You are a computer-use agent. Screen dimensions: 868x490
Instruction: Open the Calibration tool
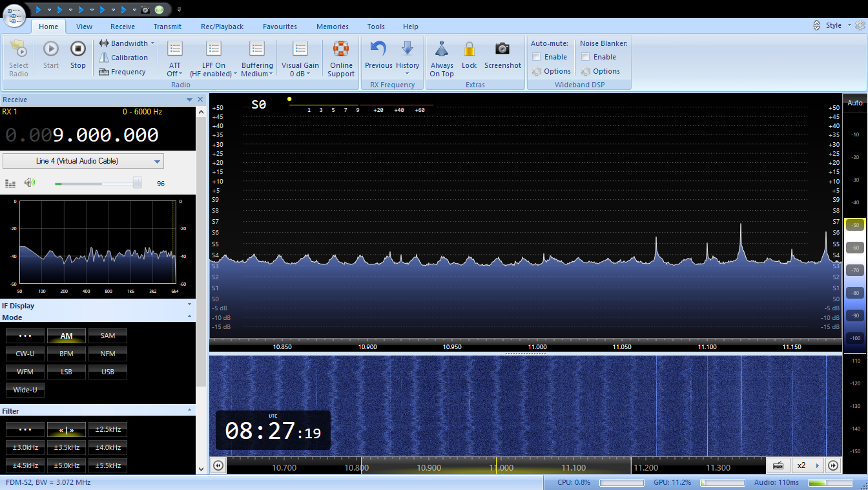click(123, 58)
